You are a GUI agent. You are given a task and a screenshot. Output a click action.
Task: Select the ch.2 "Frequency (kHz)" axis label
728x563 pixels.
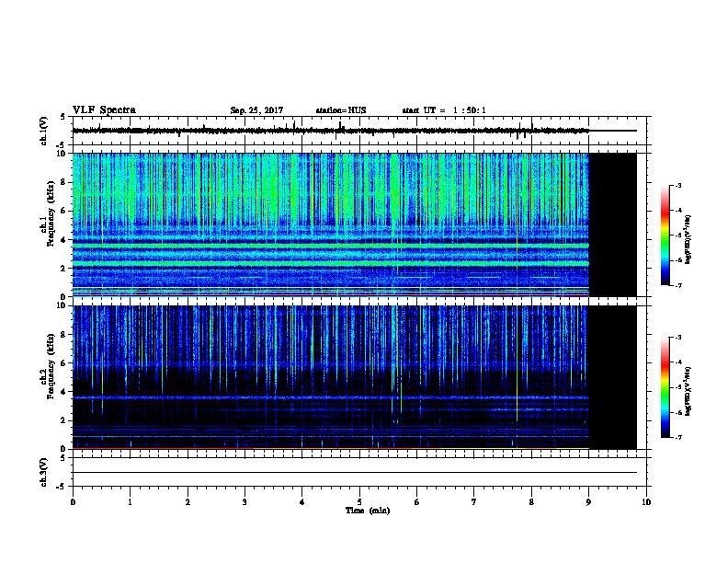pos(51,366)
